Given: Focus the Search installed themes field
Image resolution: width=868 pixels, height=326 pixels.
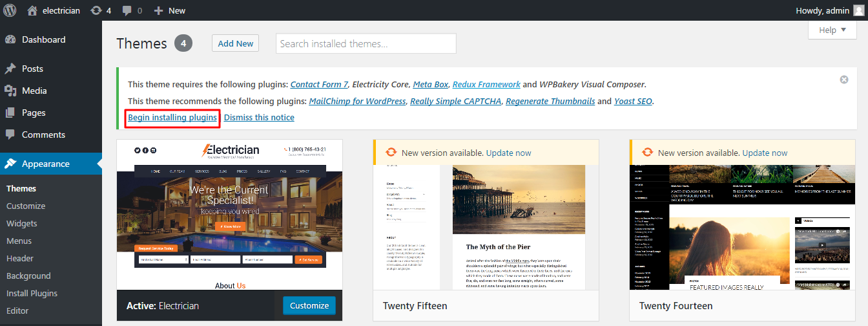Looking at the screenshot, I should [x=366, y=43].
